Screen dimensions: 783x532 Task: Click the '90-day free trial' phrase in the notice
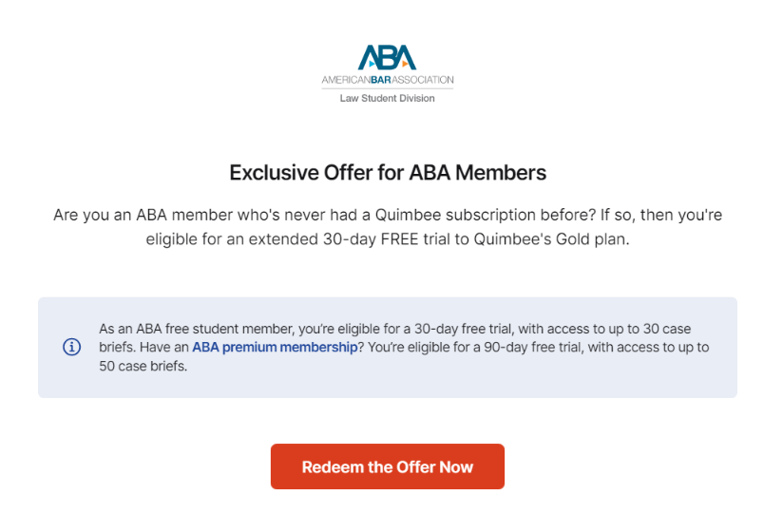[534, 348]
